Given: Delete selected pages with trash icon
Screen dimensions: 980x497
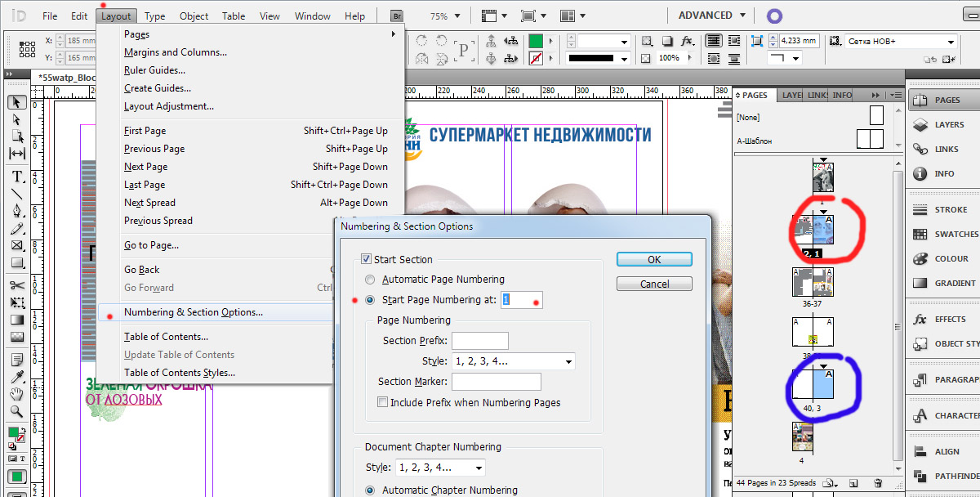Looking at the screenshot, I should [x=879, y=483].
